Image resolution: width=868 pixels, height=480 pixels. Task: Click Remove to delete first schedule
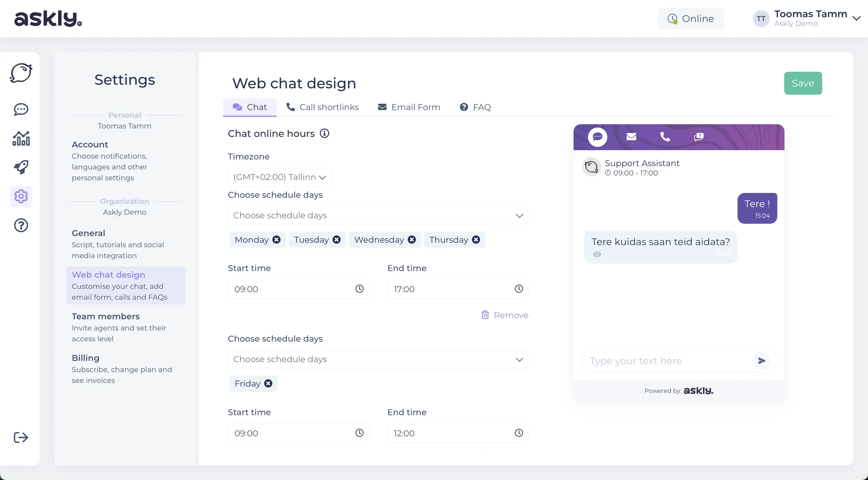505,315
